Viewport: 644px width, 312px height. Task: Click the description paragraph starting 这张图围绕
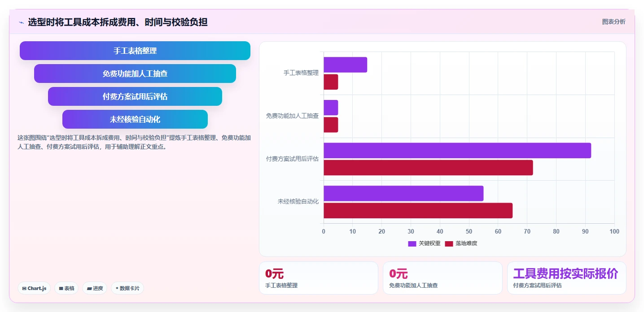pos(134,142)
